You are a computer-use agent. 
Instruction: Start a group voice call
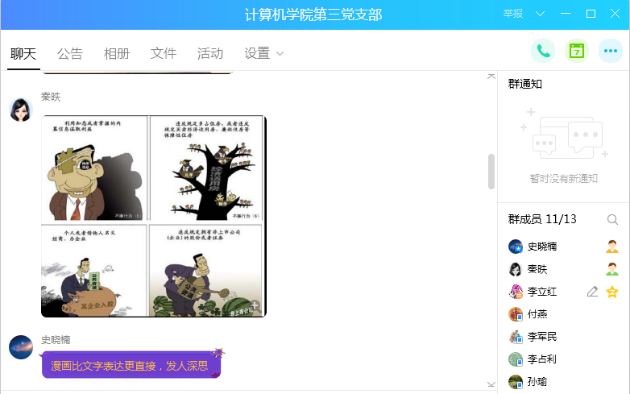(543, 51)
